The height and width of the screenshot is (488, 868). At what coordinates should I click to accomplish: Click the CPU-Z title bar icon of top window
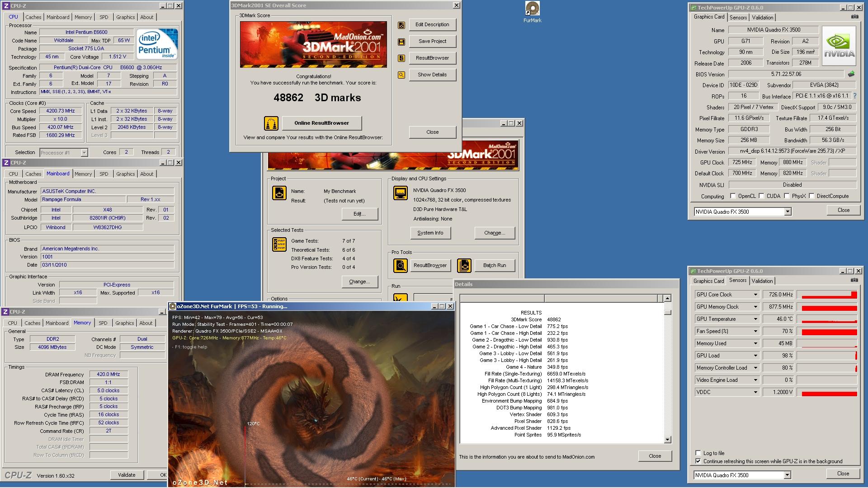[6, 6]
